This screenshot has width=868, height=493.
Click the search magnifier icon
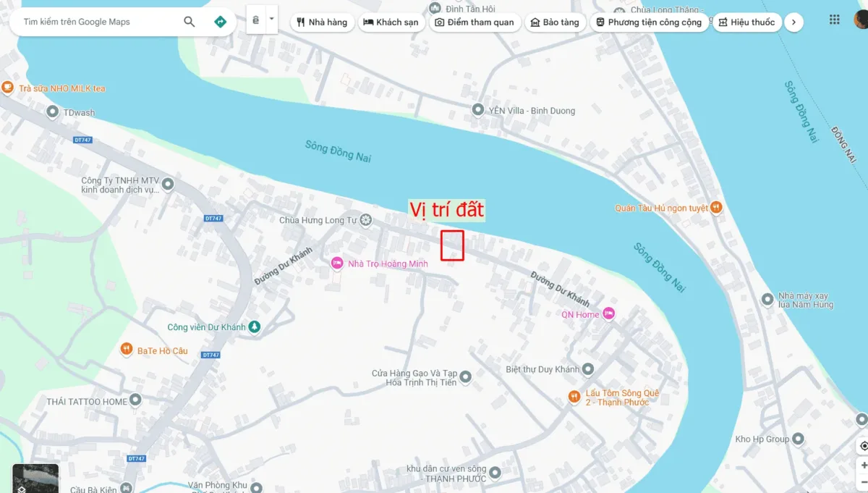coord(190,22)
